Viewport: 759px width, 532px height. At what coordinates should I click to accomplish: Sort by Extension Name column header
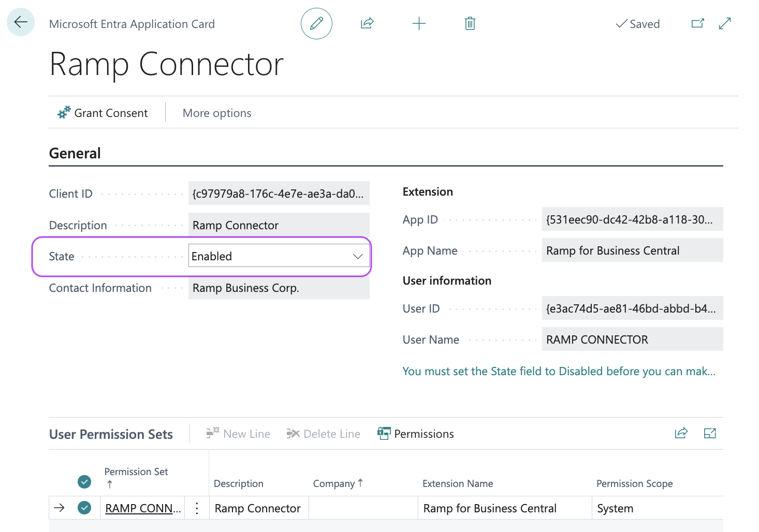[x=458, y=483]
